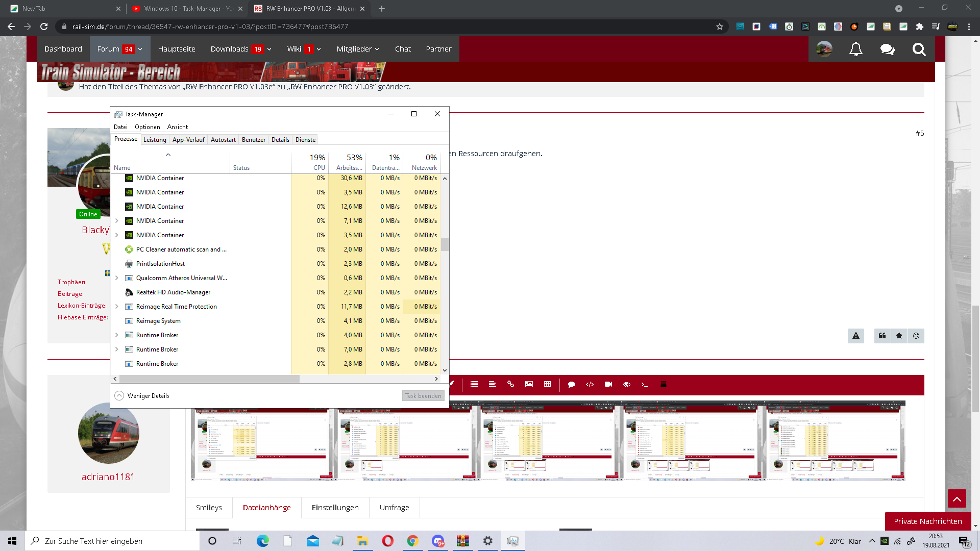Open the Downloads dropdown arrow

point(269,49)
